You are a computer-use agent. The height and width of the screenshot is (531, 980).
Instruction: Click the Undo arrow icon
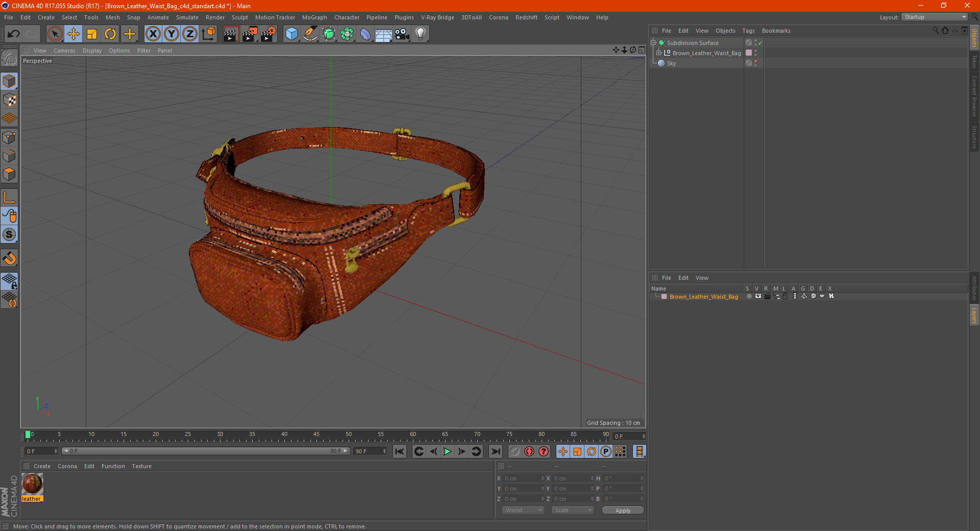click(14, 34)
